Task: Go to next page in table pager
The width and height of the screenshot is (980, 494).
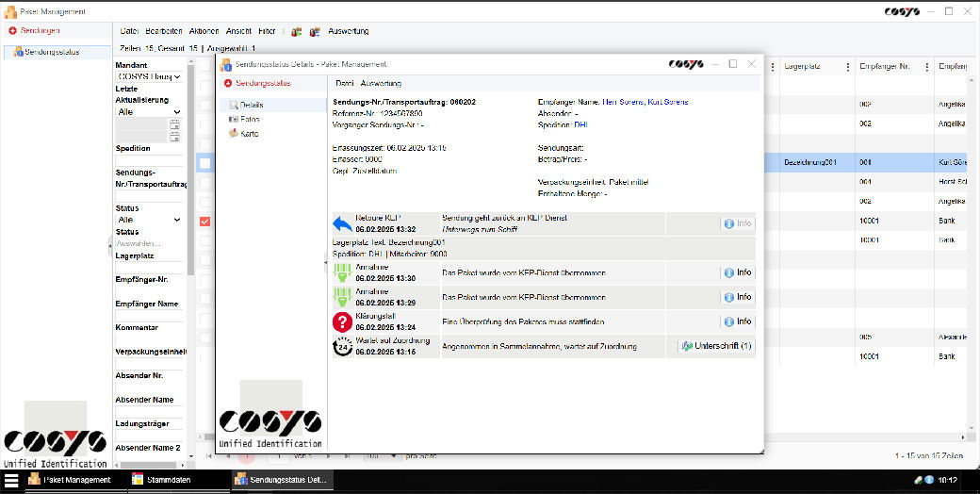Action: tap(329, 456)
